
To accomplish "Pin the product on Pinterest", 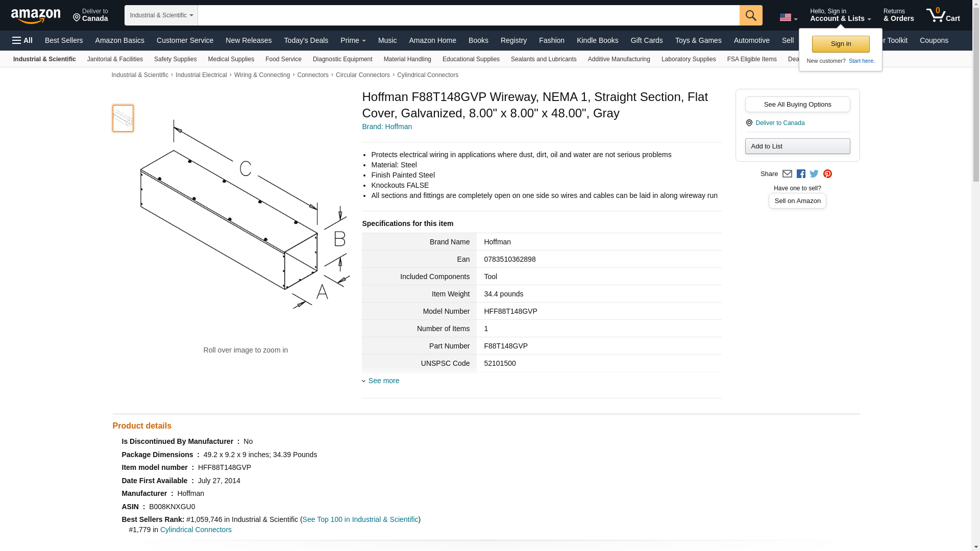I will [827, 174].
